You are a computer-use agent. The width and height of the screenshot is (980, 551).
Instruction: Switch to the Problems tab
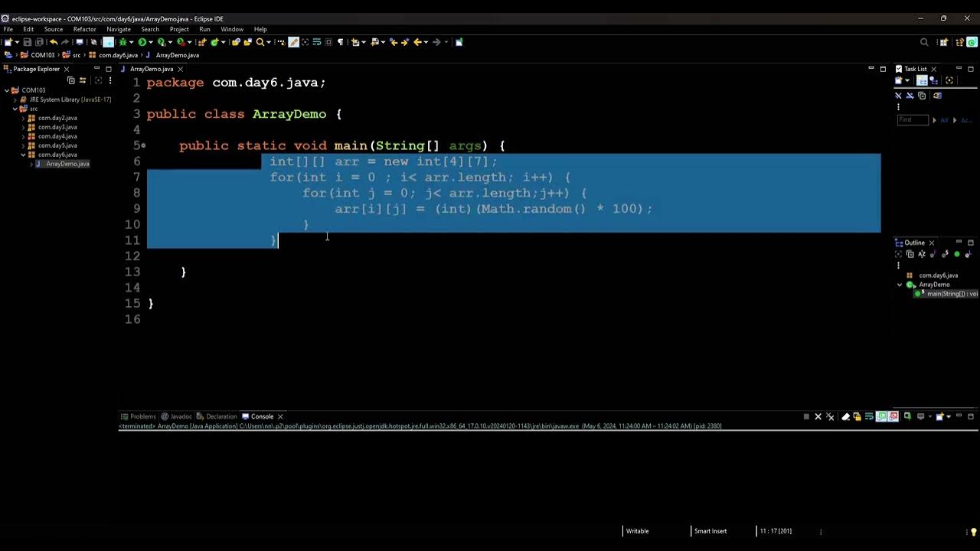pyautogui.click(x=138, y=416)
